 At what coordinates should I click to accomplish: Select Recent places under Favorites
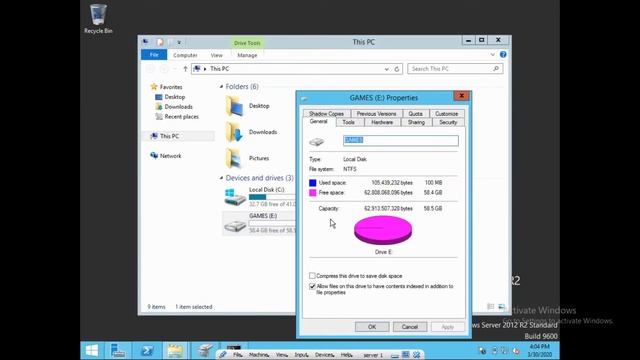point(181,117)
